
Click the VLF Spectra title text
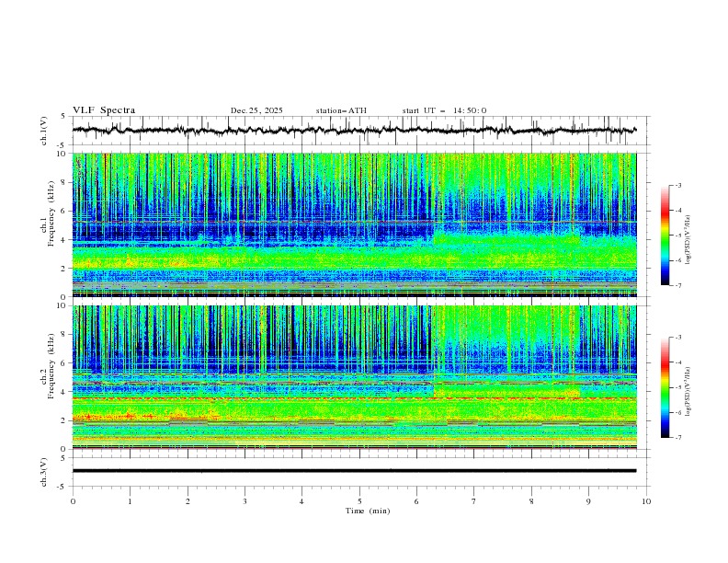click(x=104, y=110)
